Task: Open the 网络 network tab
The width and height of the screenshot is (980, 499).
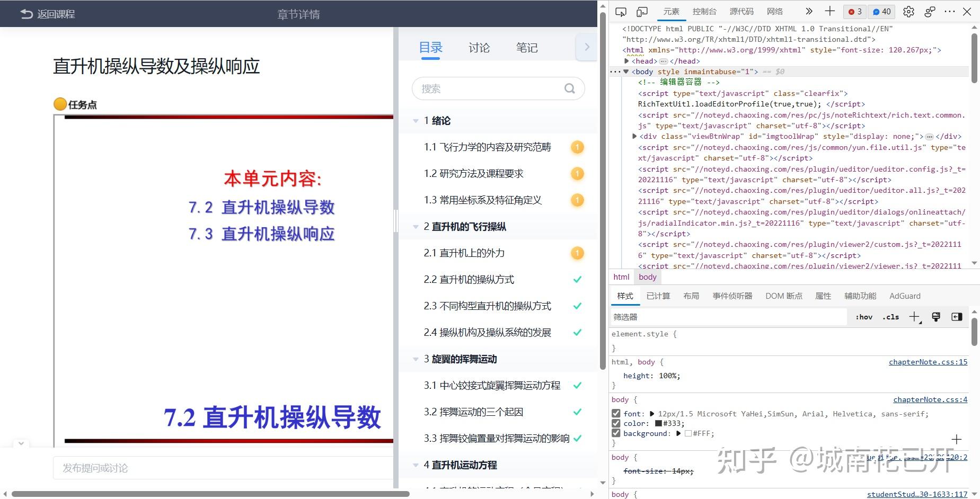Action: pyautogui.click(x=775, y=11)
